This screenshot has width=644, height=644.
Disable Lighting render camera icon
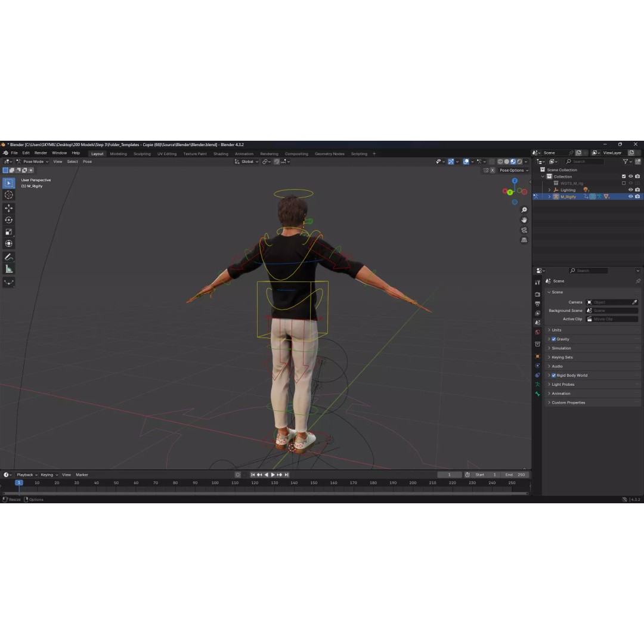coord(637,190)
